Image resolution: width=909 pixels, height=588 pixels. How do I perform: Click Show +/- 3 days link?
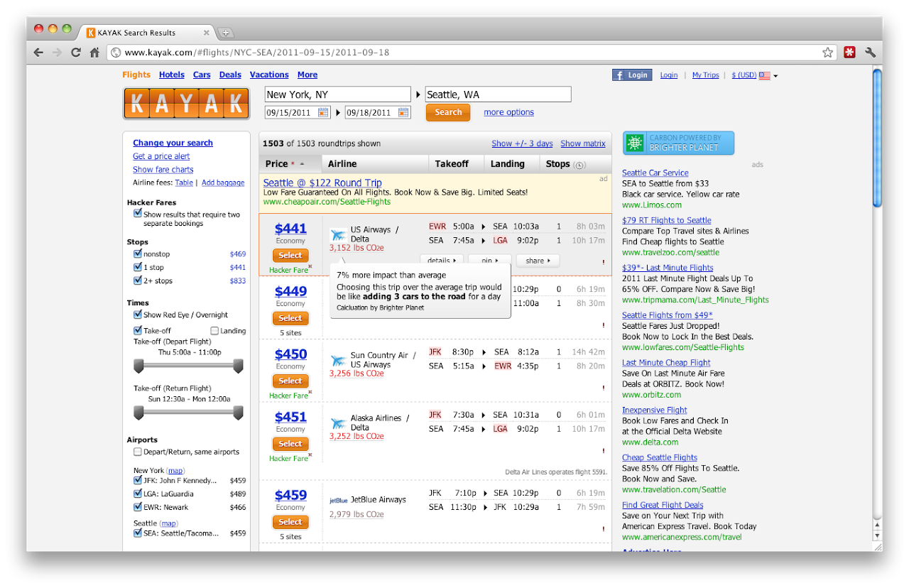click(x=522, y=143)
